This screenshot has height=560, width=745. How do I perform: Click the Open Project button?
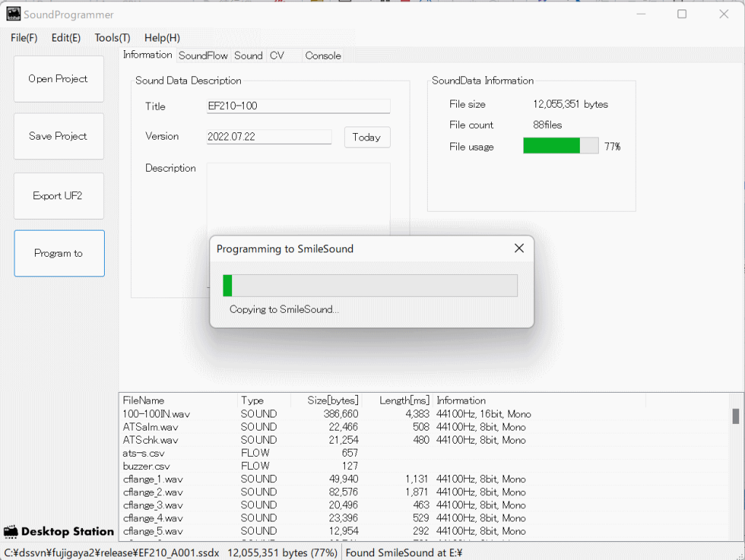(58, 79)
